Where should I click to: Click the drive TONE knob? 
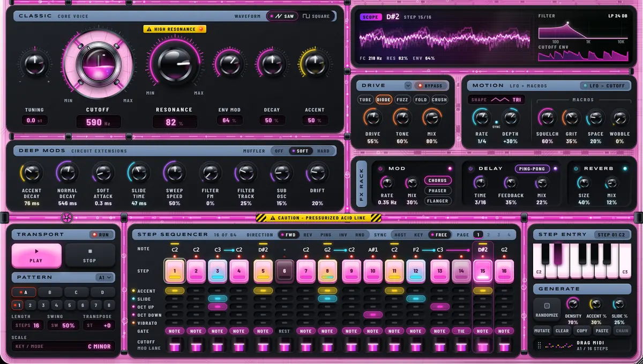402,118
